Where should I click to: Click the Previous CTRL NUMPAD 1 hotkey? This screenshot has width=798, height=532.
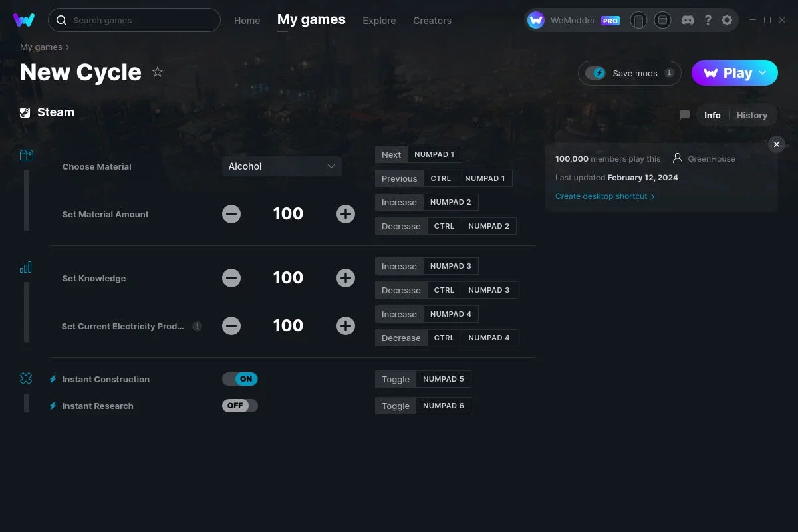pos(444,178)
